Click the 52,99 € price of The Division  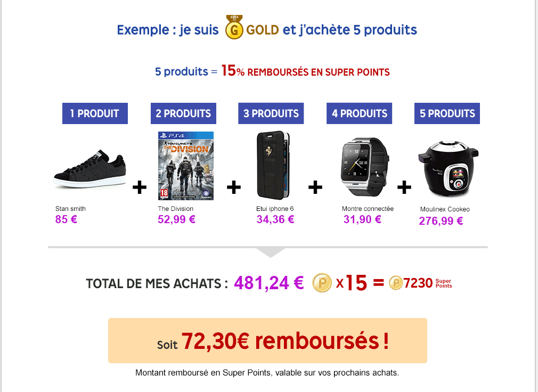(x=176, y=219)
